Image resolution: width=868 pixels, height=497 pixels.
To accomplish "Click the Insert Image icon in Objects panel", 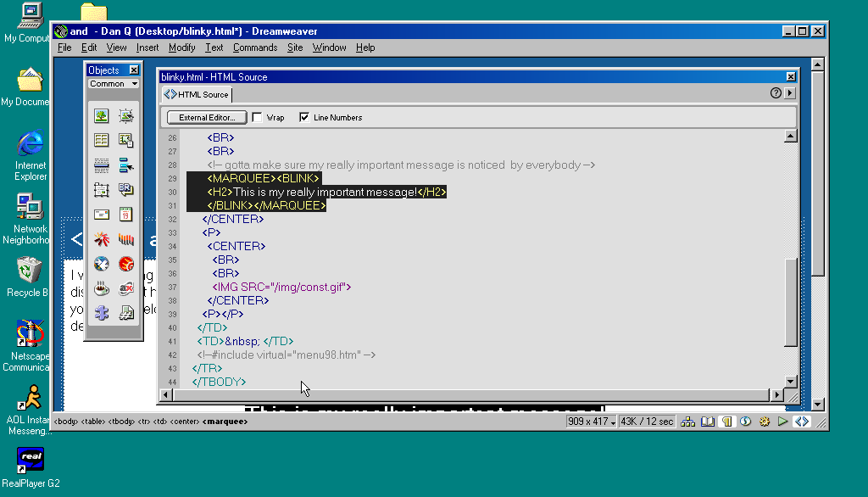I will click(x=101, y=115).
